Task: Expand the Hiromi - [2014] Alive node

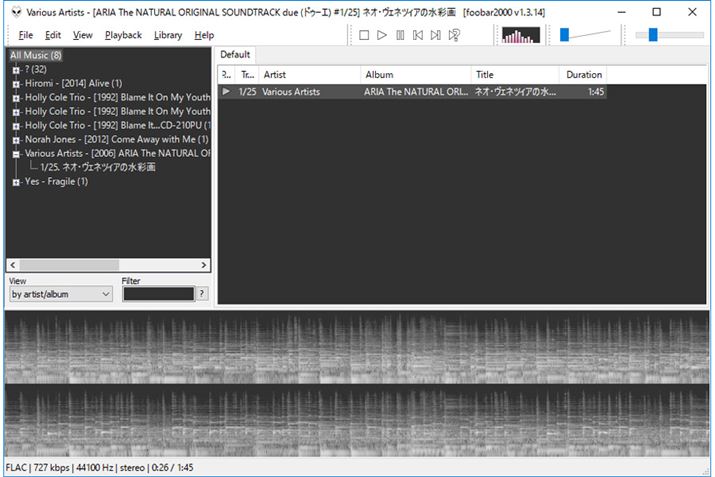Action: point(16,84)
